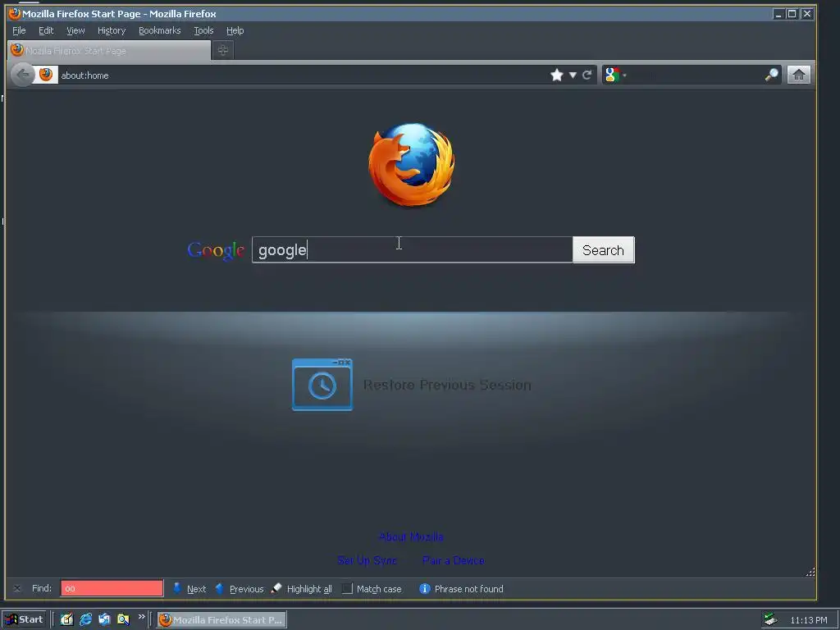This screenshot has width=840, height=630.
Task: Open the View menu
Action: 75,30
